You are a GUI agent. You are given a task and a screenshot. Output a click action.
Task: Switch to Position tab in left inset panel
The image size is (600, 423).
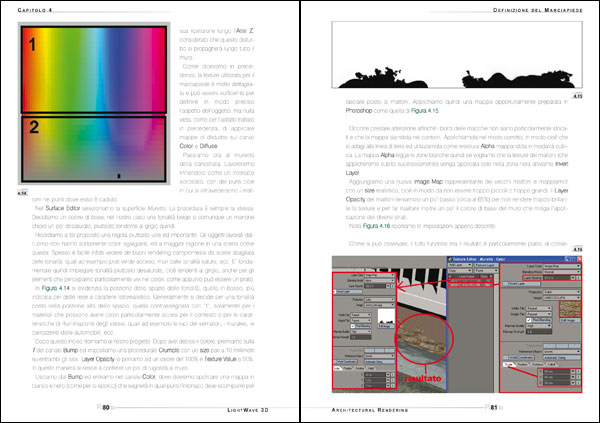348,368
